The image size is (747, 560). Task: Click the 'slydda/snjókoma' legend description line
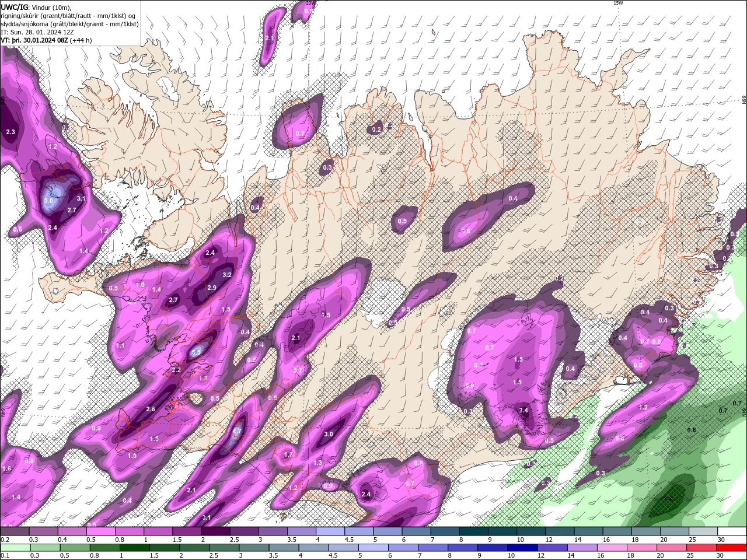(69, 24)
